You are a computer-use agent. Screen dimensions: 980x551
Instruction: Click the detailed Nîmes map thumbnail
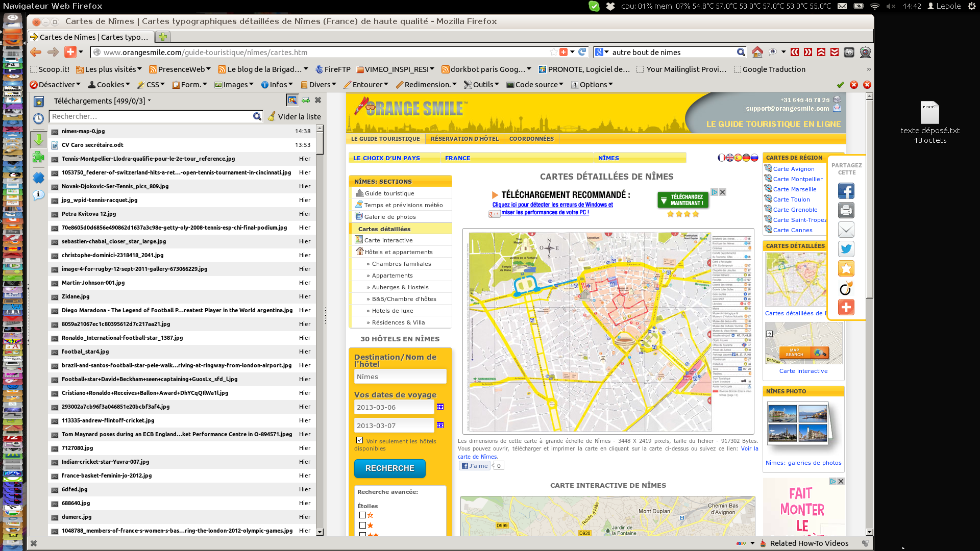795,280
